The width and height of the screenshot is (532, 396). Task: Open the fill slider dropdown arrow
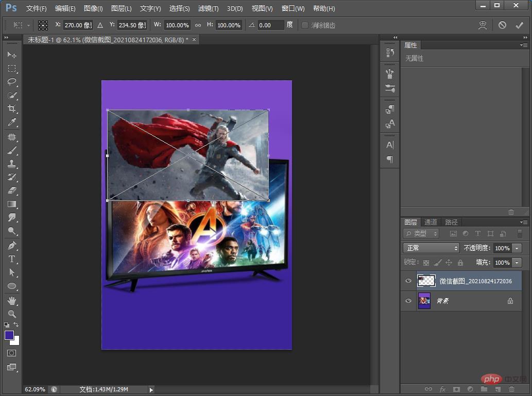pos(517,263)
